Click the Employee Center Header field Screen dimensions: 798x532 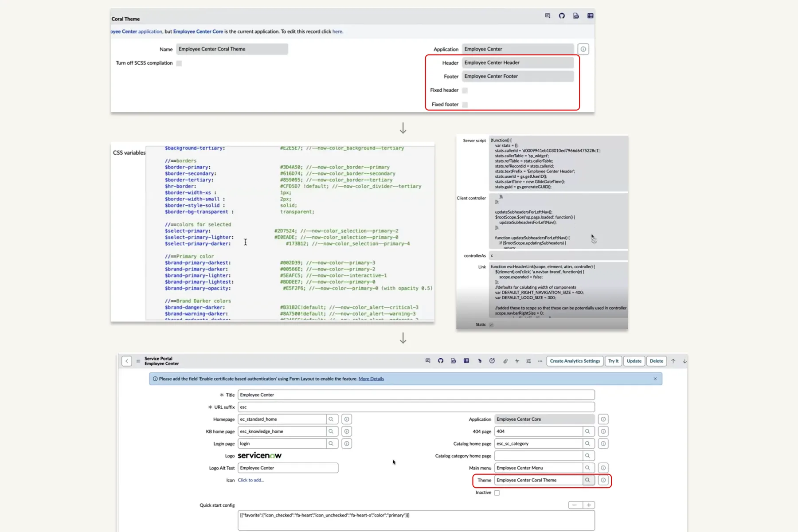click(518, 63)
